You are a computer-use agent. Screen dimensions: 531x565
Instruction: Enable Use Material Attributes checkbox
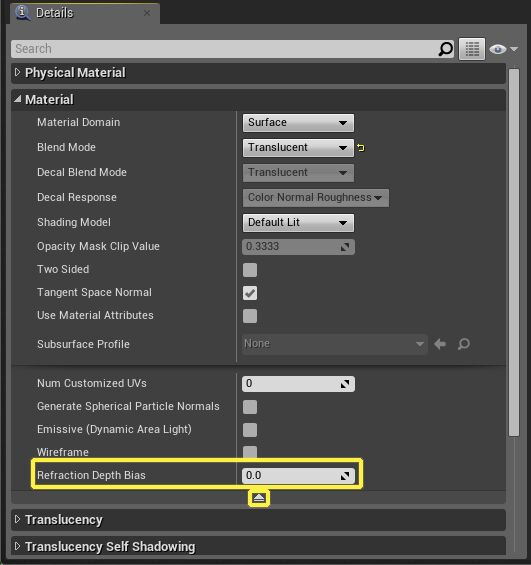pyautogui.click(x=250, y=316)
